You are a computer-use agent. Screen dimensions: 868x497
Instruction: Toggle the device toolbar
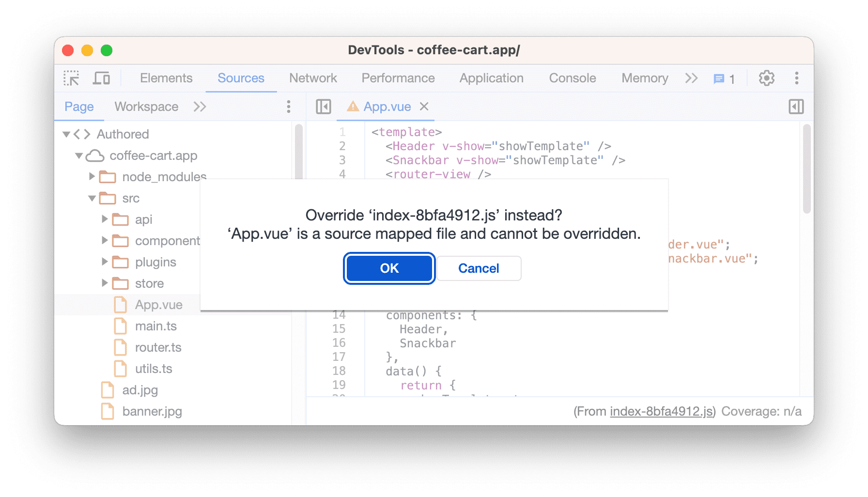(x=101, y=78)
